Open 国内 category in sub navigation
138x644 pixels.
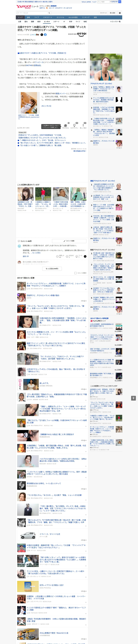26,21
